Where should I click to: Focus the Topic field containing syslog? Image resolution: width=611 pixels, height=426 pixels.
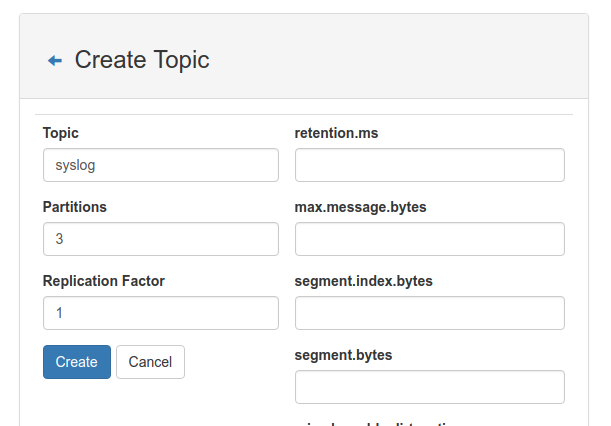point(161,165)
